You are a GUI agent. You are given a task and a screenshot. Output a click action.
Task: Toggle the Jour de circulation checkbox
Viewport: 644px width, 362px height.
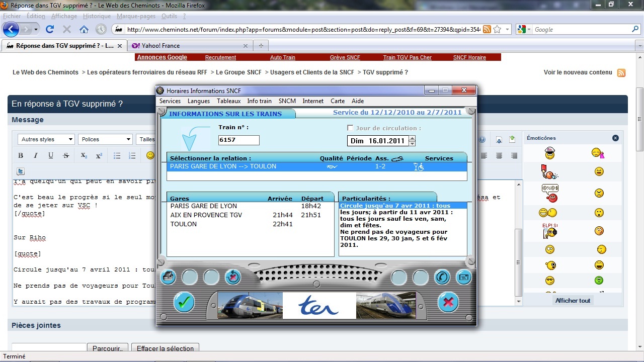coord(350,128)
